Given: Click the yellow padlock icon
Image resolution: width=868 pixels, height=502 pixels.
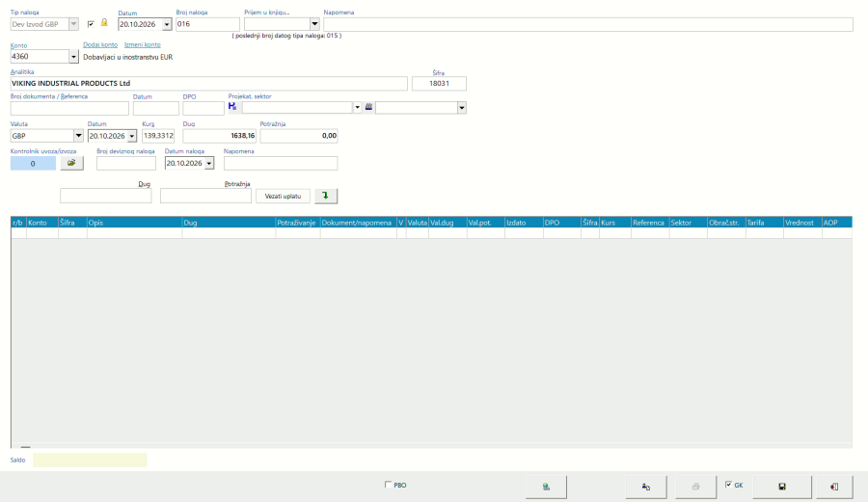Looking at the screenshot, I should pyautogui.click(x=104, y=23).
